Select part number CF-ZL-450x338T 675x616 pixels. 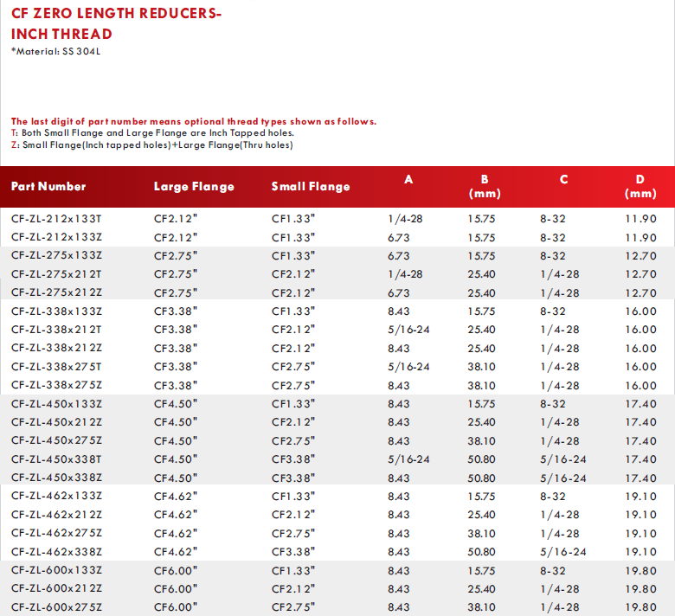point(56,459)
